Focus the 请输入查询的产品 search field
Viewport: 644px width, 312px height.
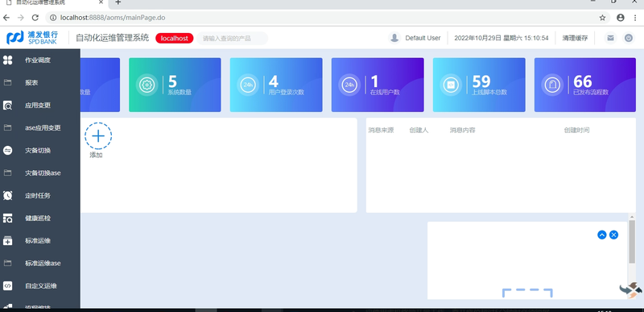coord(233,38)
